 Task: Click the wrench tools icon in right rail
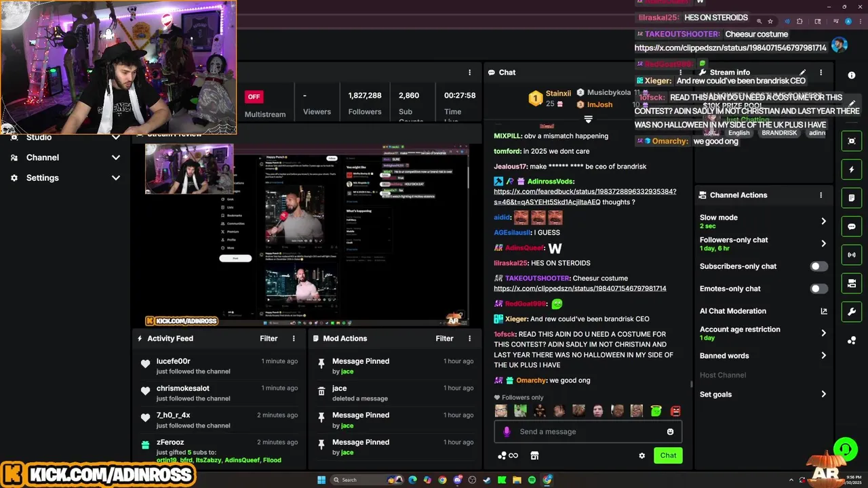pos(852,312)
